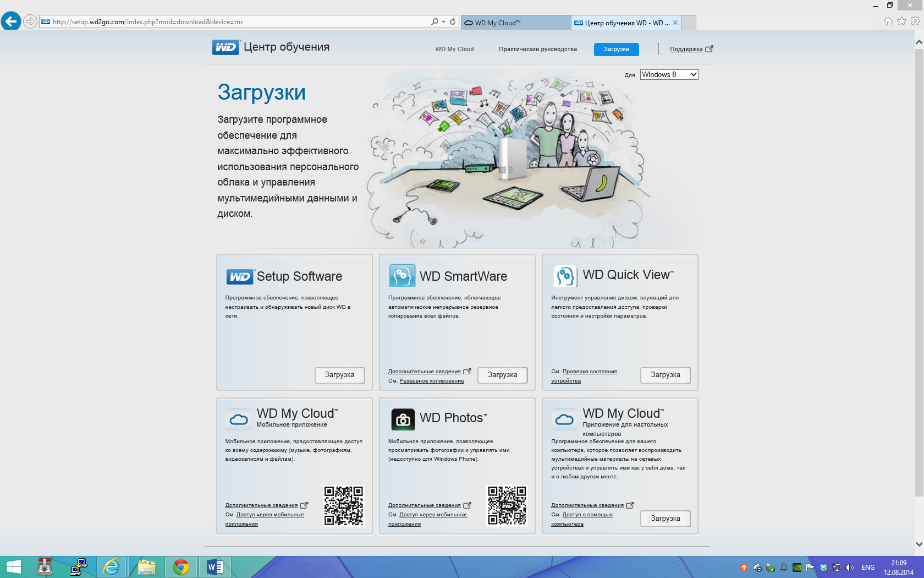Click the WD My Cloud mobile app cloud icon
This screenshot has height=578, width=924.
click(x=239, y=419)
